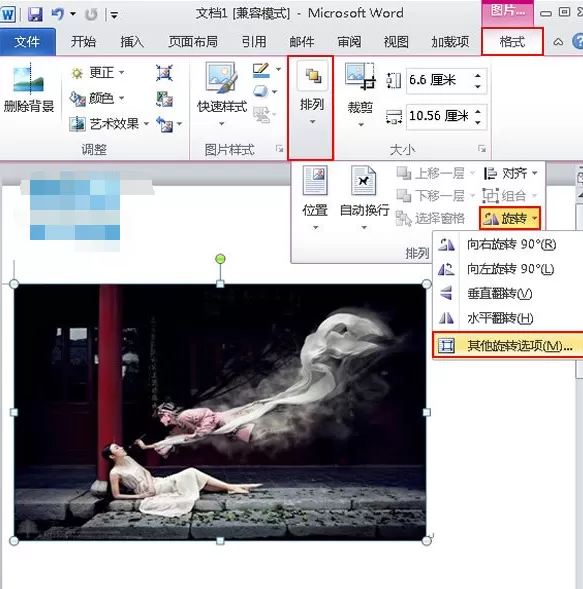Click the top-middle resize handle of picture

[221, 284]
